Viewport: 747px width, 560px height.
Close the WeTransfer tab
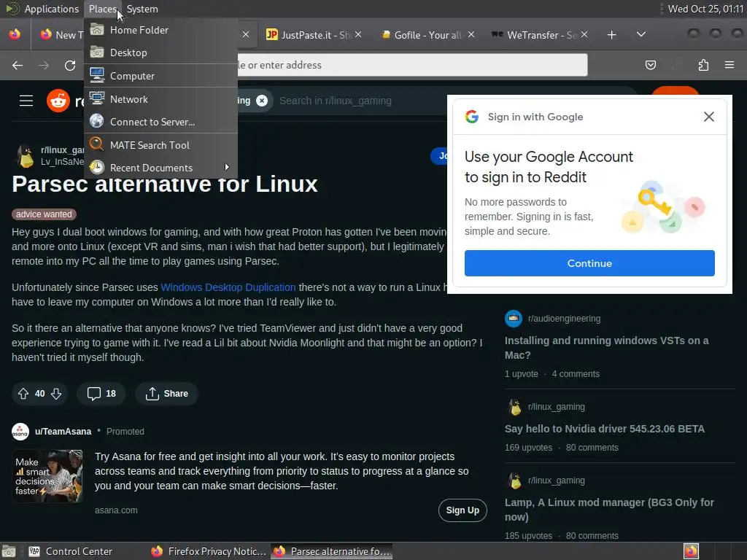tap(584, 34)
